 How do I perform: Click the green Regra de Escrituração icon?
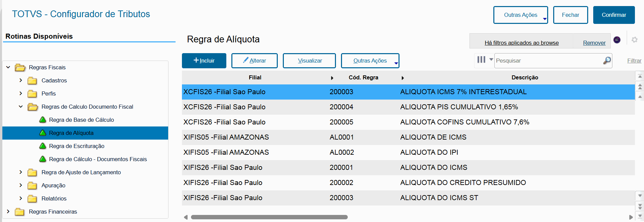click(43, 146)
